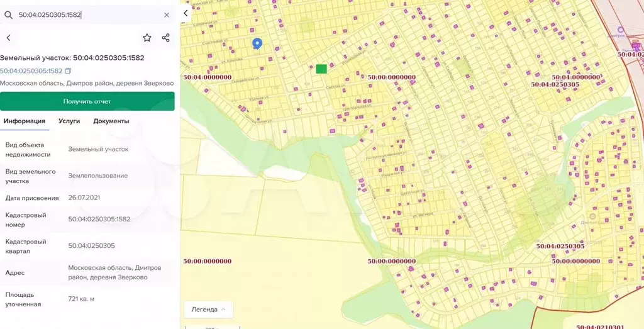The width and height of the screenshot is (644, 329).
Task: Click the '721 кв. м' area value
Action: 81,299
